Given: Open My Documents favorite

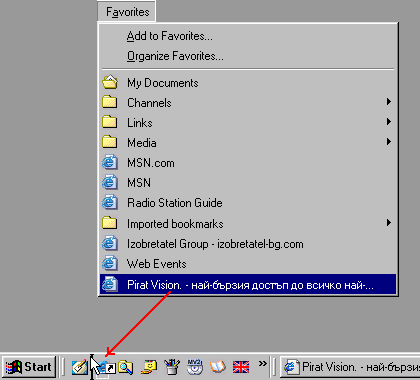Looking at the screenshot, I should [248, 83].
